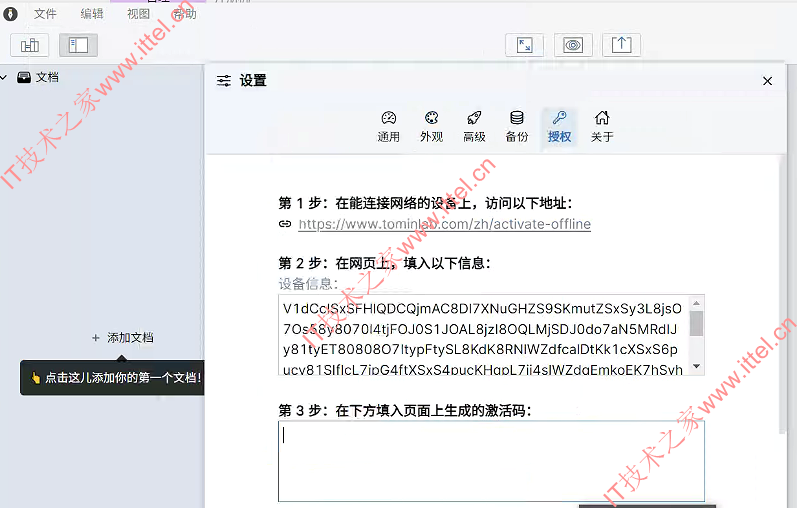Click the export share toolbar icon
This screenshot has height=508, width=797.
tap(621, 45)
